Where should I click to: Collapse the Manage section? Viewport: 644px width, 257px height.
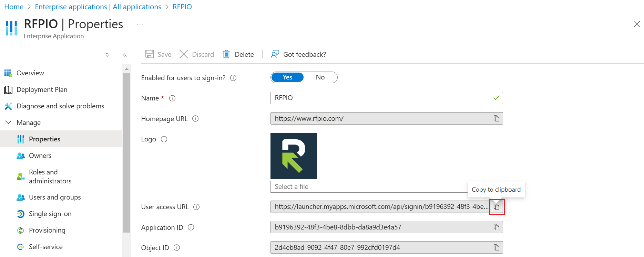coord(8,122)
